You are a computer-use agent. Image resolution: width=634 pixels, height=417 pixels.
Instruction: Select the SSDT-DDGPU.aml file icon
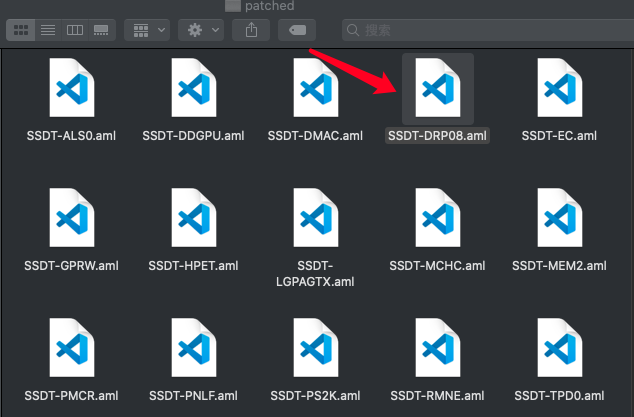coord(194,88)
